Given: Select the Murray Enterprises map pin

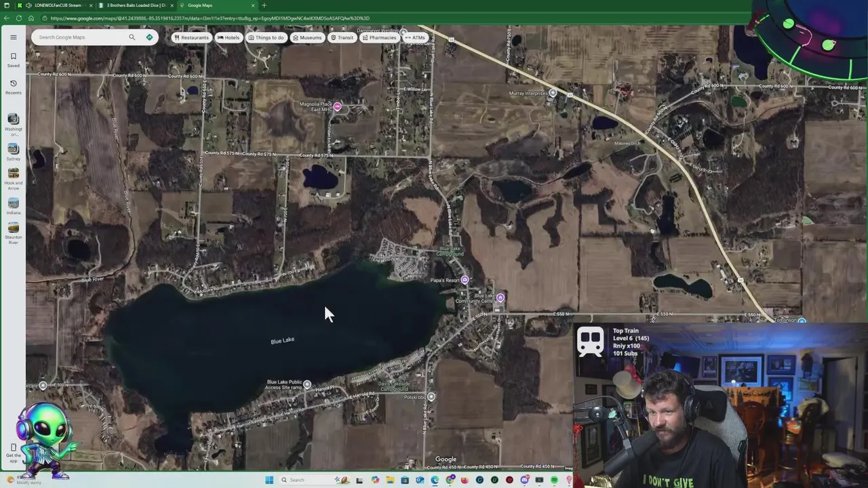Looking at the screenshot, I should (x=553, y=93).
